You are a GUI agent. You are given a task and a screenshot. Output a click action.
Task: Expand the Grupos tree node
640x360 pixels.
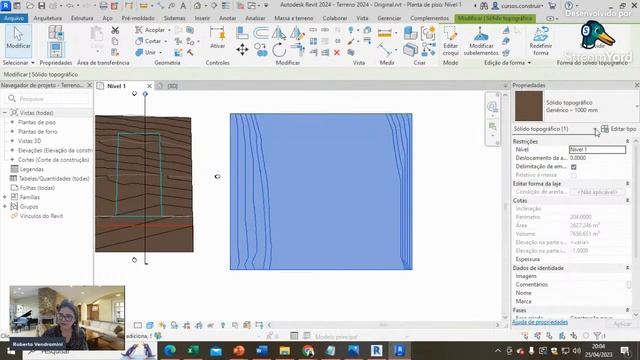5,207
